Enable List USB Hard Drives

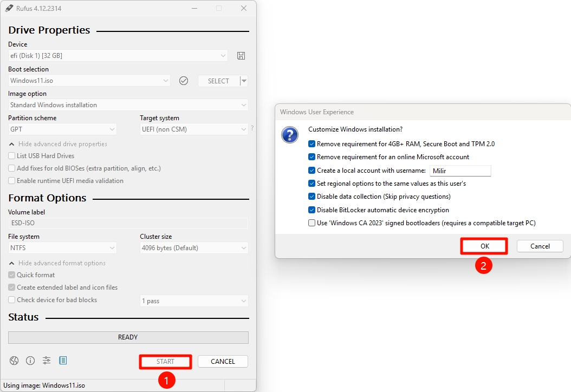click(12, 156)
